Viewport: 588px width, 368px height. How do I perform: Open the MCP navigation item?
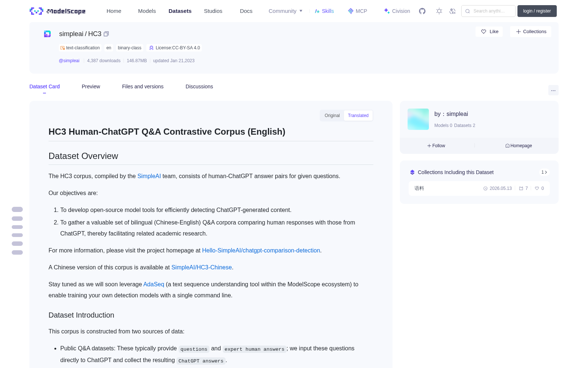(358, 11)
